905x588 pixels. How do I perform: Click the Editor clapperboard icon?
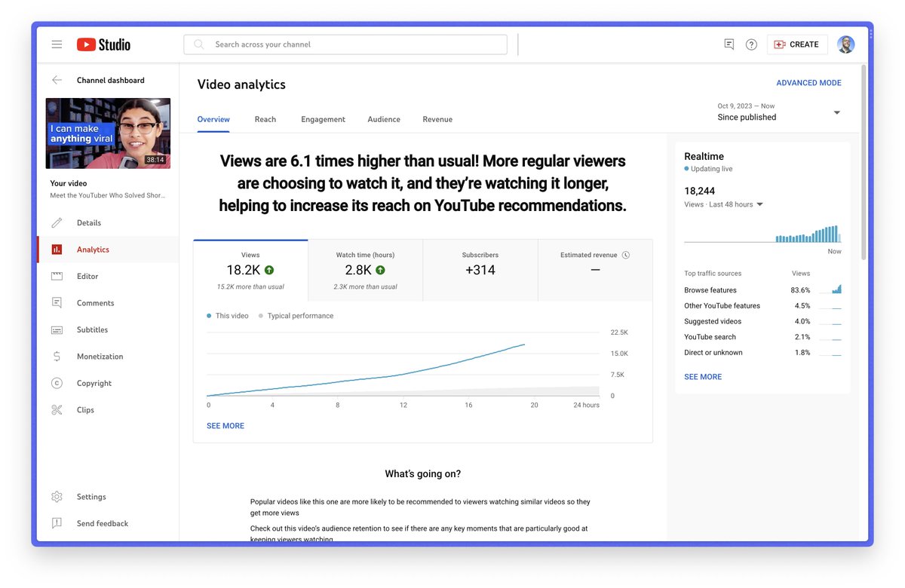[x=57, y=277]
